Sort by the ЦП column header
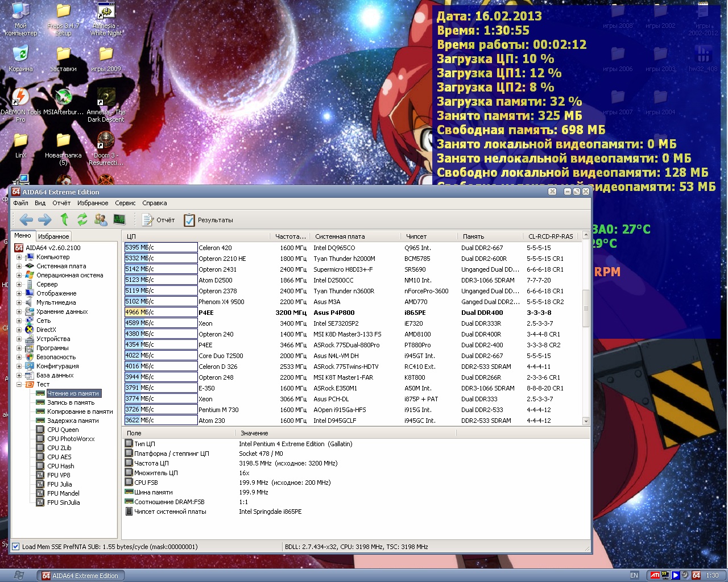Viewport: 728px width, 582px height. click(x=196, y=236)
